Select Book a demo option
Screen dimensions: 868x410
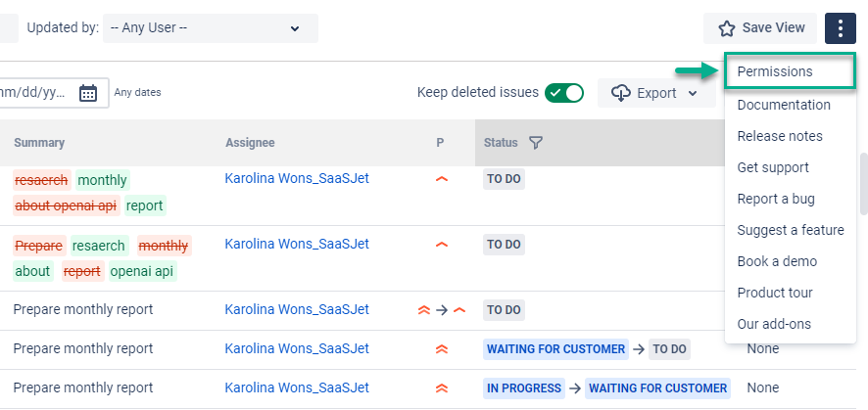777,261
